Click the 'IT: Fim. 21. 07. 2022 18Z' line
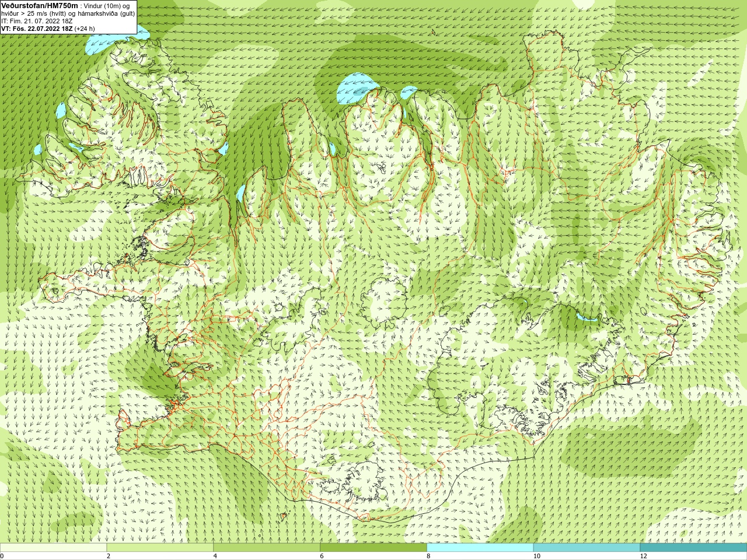747x560 pixels. 37,21
